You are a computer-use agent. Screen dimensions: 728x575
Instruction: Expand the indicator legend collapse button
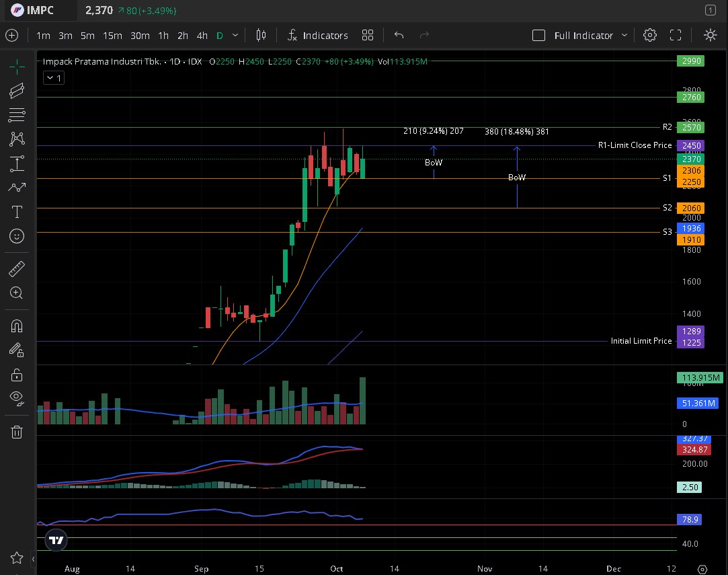(x=52, y=78)
